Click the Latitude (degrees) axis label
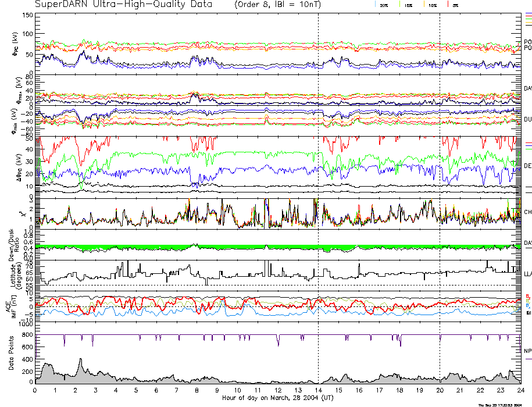Screen dimensions: 532x407 tap(16, 274)
